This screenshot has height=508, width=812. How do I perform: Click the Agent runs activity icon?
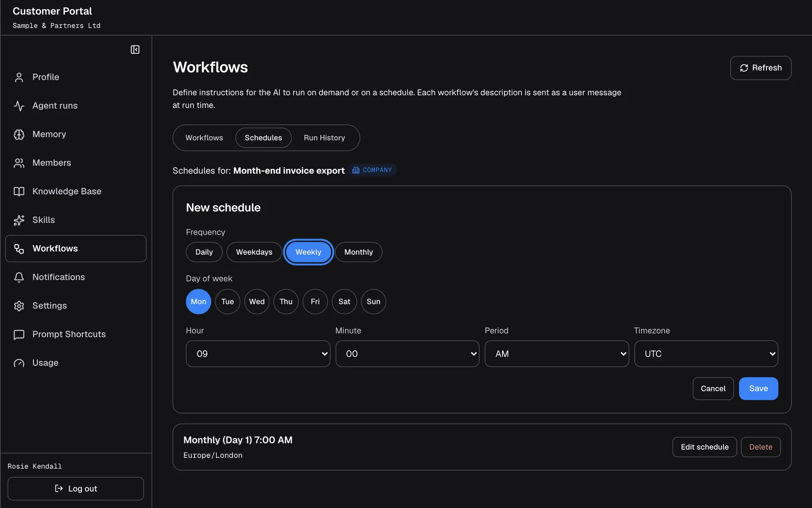pos(19,106)
